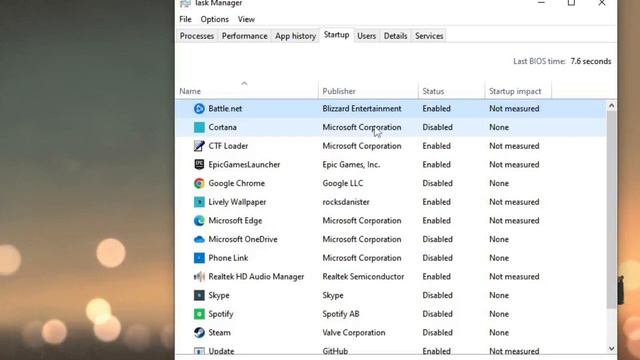Click the rocksdanister publisher cell
Viewport: 640px width, 360px height.
point(346,202)
